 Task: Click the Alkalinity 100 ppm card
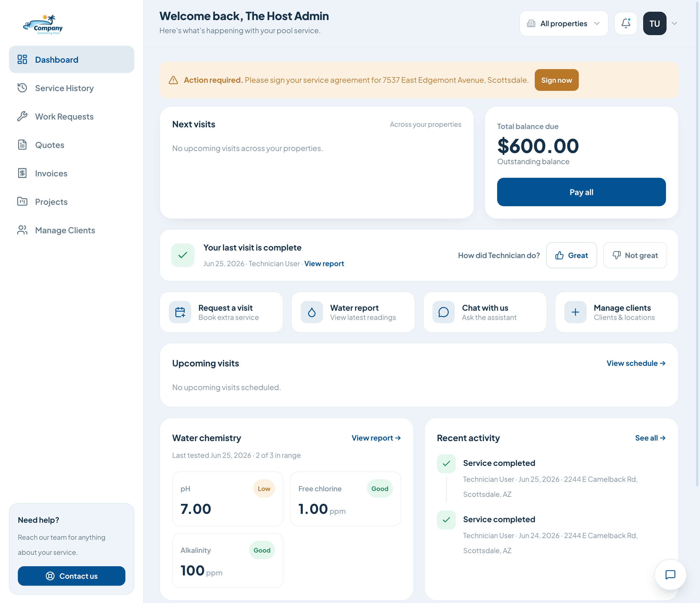pyautogui.click(x=228, y=560)
